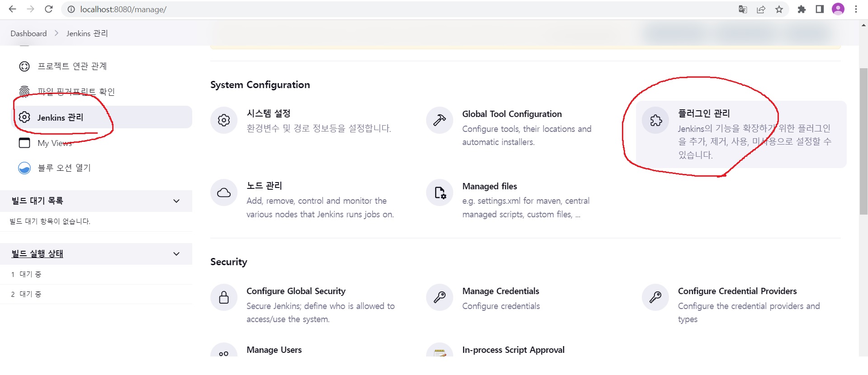
Task: Open Configure Global Security
Action: click(296, 291)
